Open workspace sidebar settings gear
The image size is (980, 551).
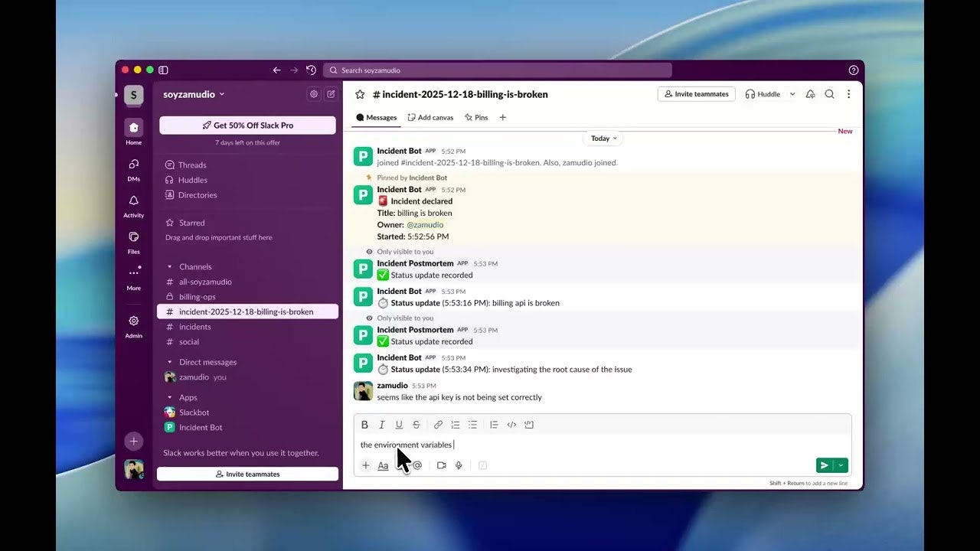click(314, 94)
